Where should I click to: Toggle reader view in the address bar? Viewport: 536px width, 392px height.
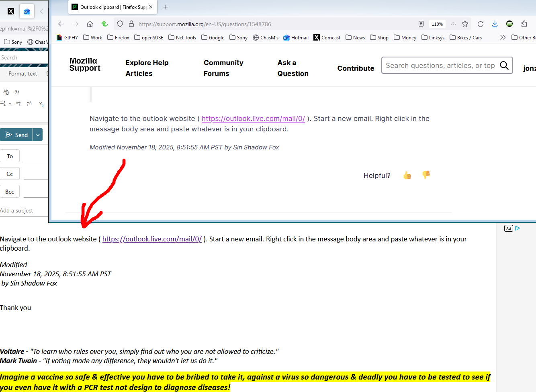(421, 24)
